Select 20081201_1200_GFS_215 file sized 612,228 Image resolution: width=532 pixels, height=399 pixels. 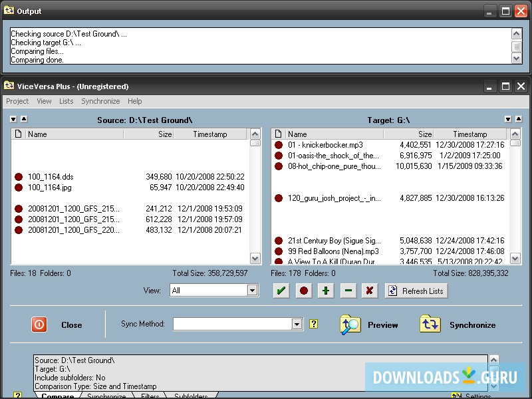(130, 219)
